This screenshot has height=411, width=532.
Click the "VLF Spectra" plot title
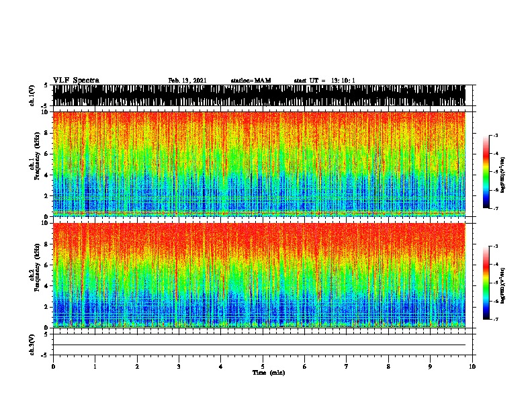click(x=76, y=81)
